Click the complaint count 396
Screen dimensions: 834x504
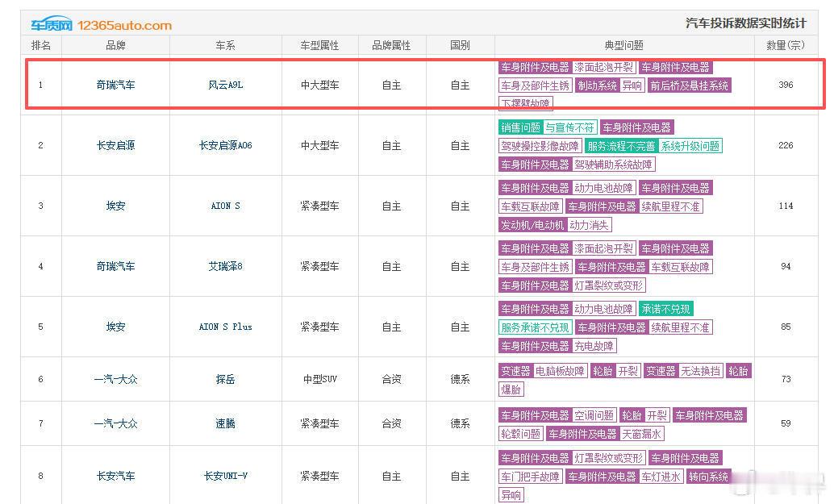pyautogui.click(x=786, y=85)
